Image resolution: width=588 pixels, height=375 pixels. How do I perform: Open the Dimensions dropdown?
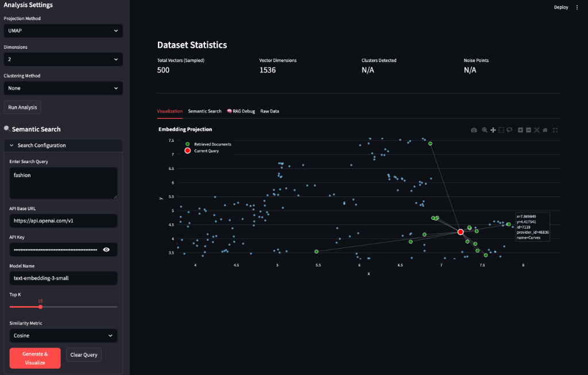pos(63,59)
